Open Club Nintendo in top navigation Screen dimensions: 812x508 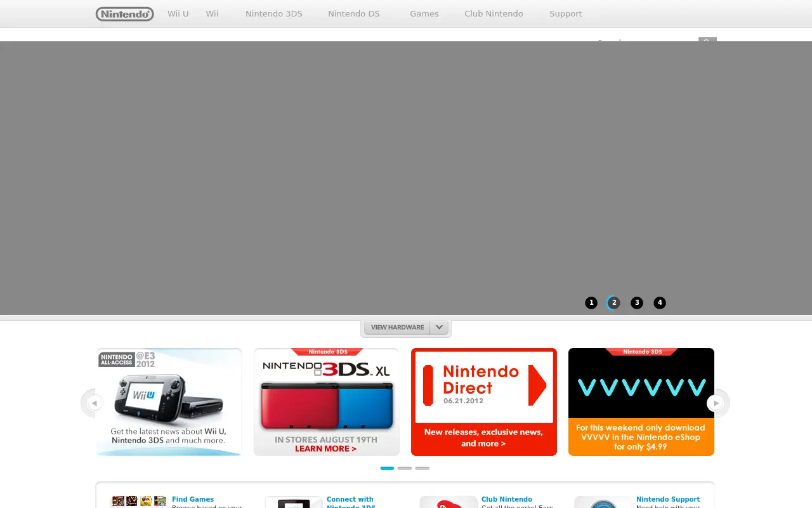tap(494, 14)
